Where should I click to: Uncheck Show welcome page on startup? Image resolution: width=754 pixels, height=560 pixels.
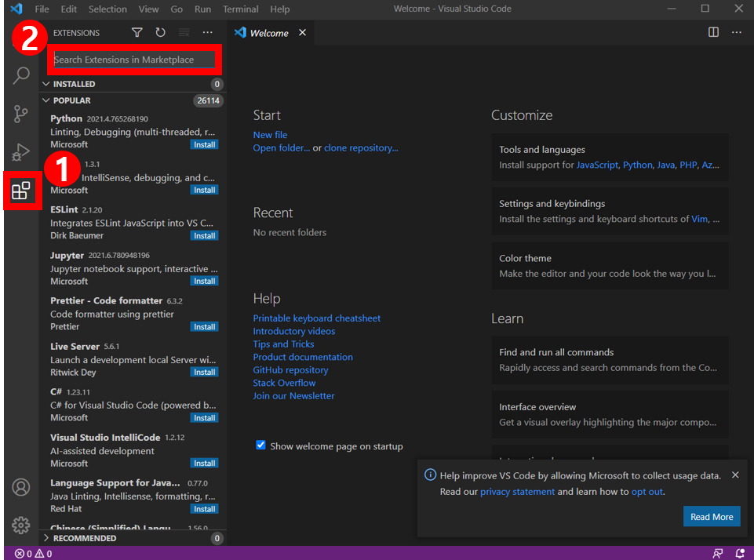tap(260, 445)
